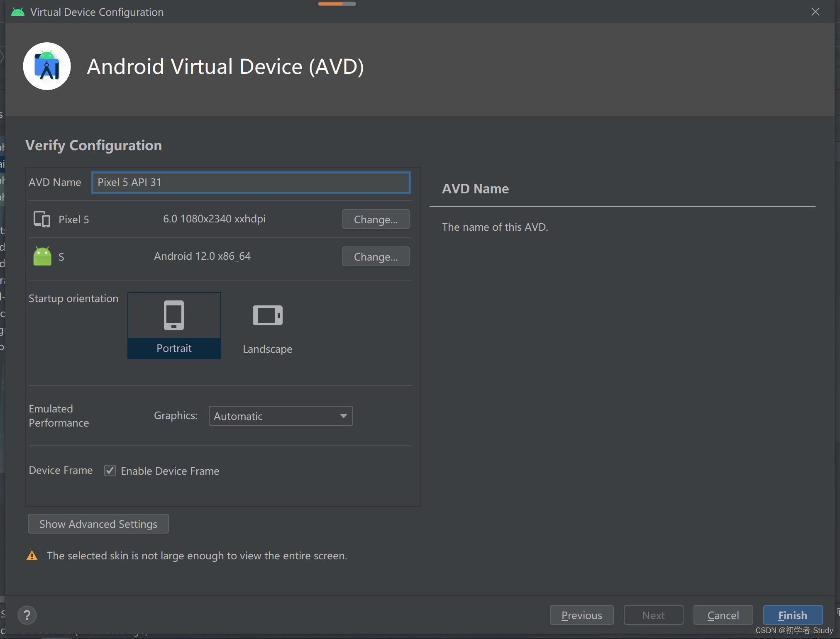Screen dimensions: 840x639
Task: Click the Pixel 5 device icon
Action: pos(42,219)
